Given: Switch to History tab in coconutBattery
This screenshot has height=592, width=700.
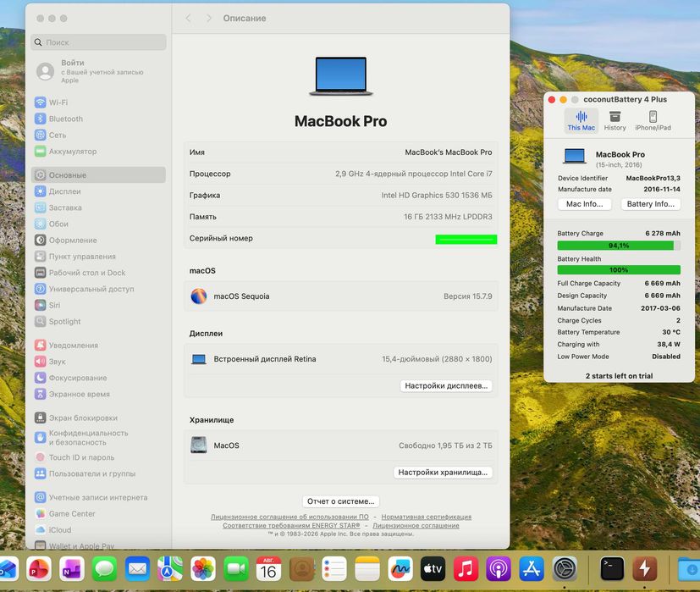Looking at the screenshot, I should (615, 120).
